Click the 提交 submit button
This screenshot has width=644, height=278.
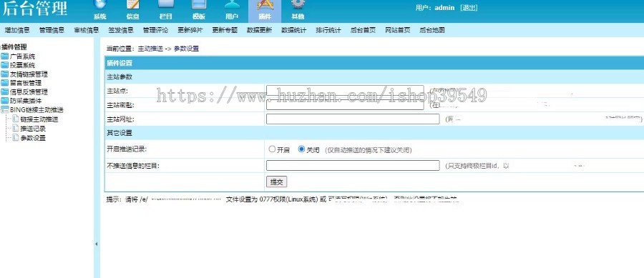(276, 182)
